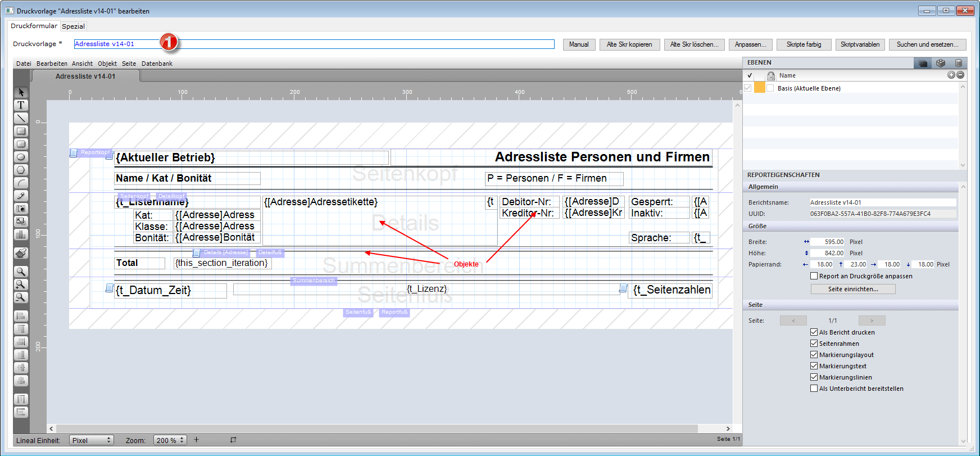
Task: Choose the Polygon shape tool
Action: click(21, 170)
